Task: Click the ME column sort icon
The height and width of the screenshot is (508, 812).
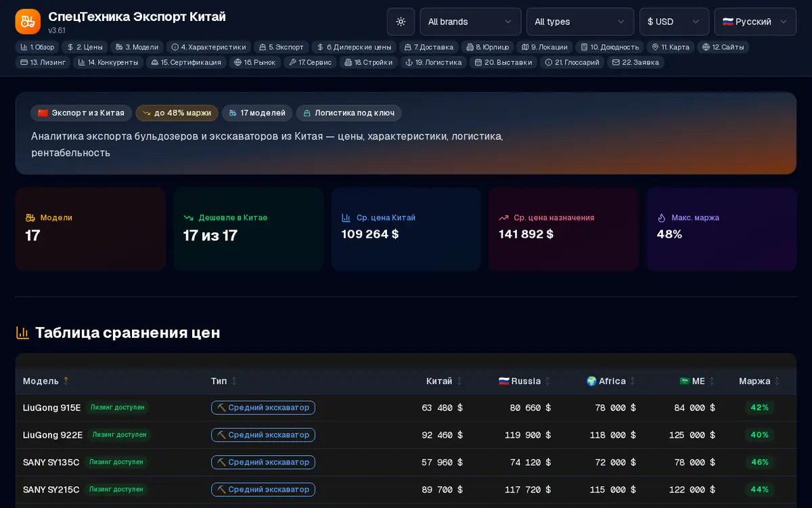Action: click(712, 381)
